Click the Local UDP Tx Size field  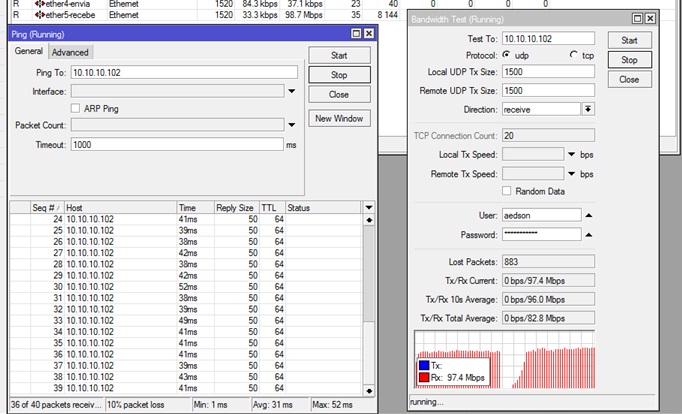[x=548, y=72]
